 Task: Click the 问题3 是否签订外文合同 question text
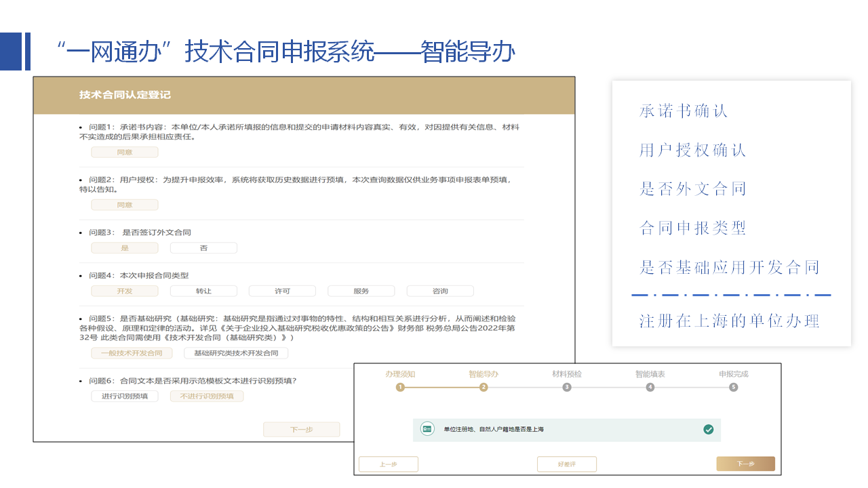coord(140,232)
